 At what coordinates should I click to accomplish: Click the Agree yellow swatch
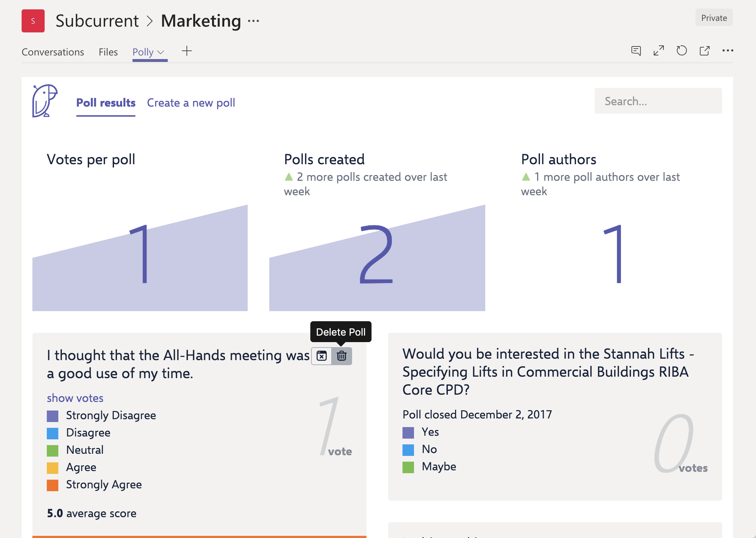pos(53,468)
